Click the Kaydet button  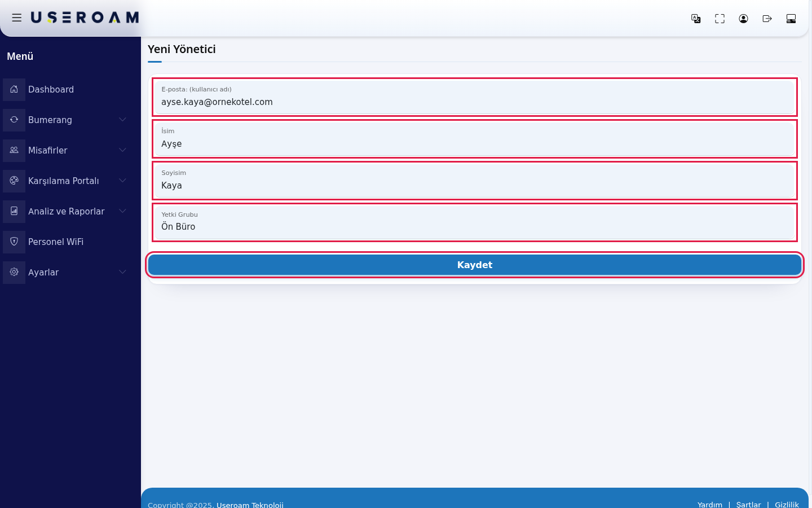pos(475,265)
